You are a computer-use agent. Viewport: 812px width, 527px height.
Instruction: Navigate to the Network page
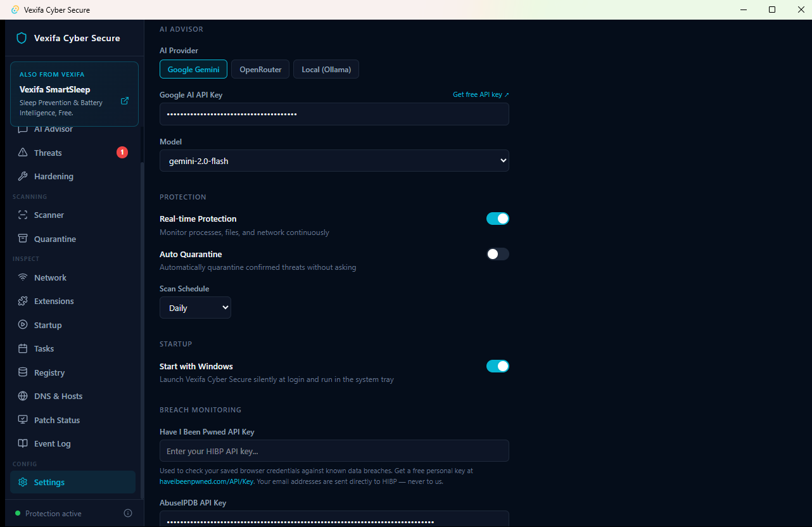[x=73, y=277]
